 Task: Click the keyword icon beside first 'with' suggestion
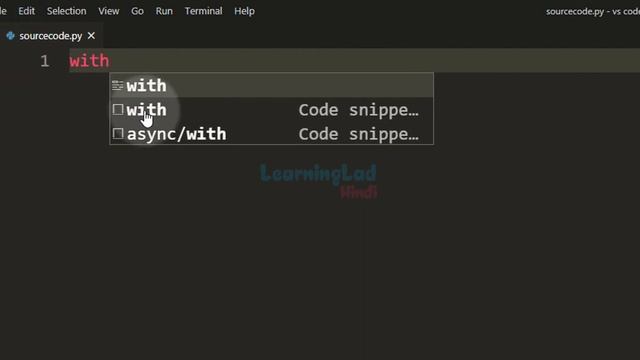[118, 85]
